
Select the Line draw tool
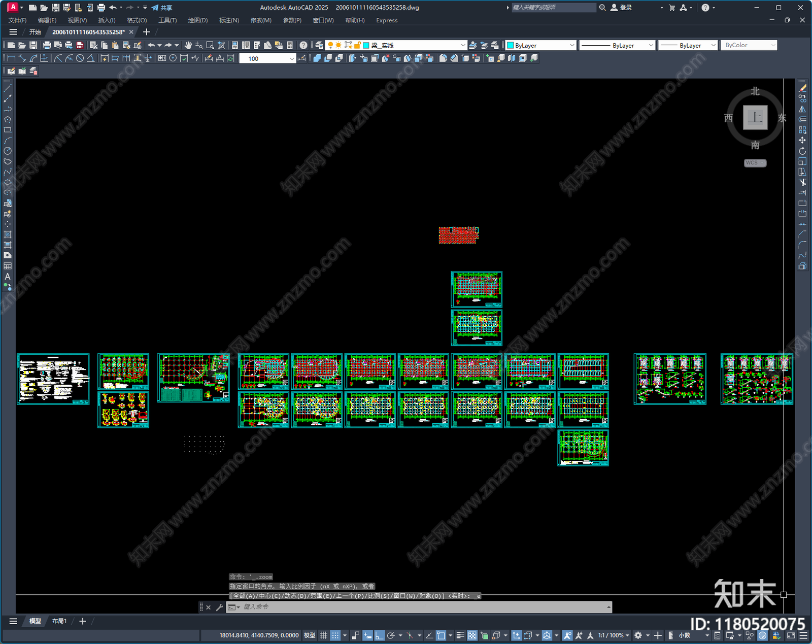coord(8,88)
